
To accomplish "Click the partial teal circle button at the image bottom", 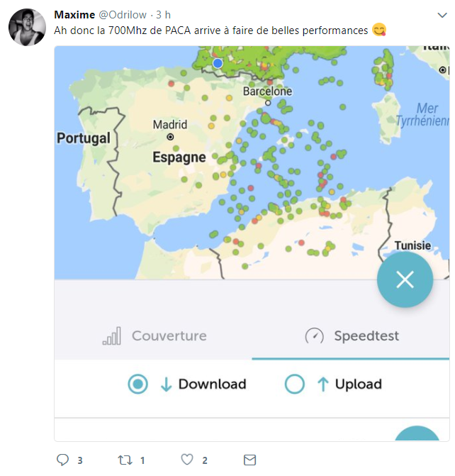I will click(x=418, y=435).
